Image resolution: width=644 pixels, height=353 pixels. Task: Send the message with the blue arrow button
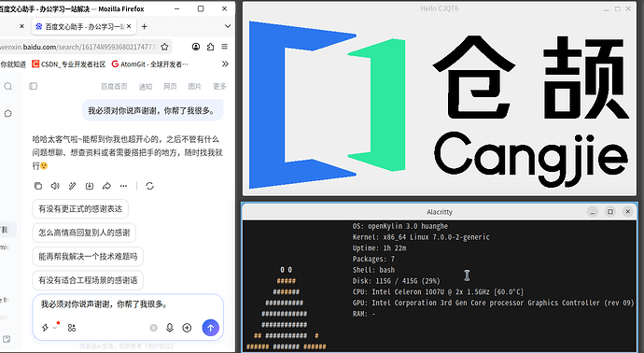tap(211, 328)
